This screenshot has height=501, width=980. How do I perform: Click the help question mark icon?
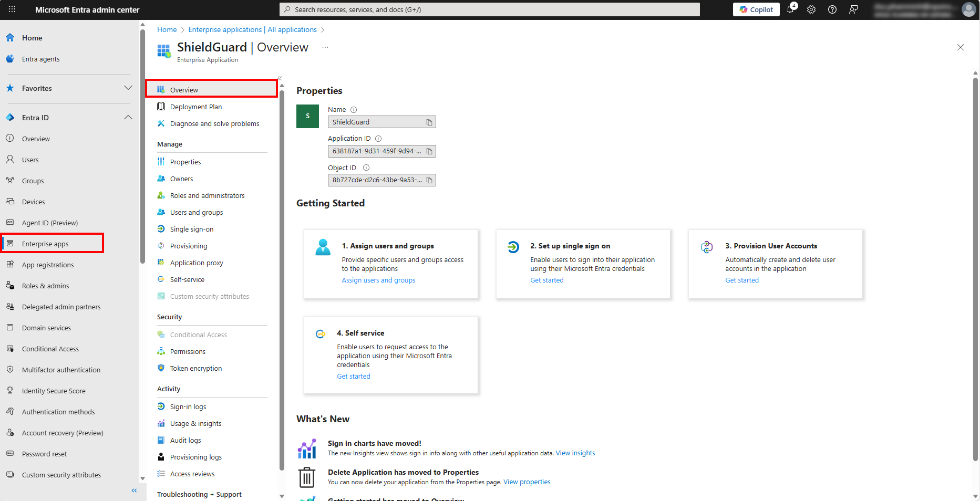[x=832, y=9]
